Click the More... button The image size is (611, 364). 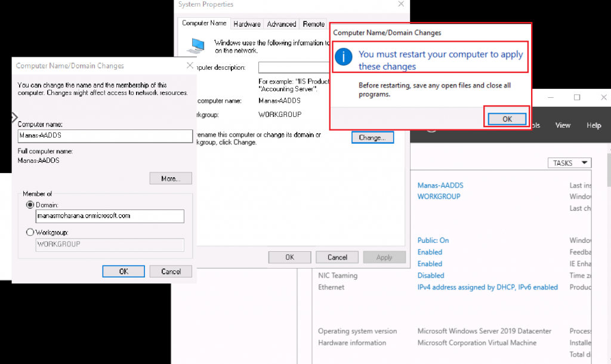[x=170, y=178]
